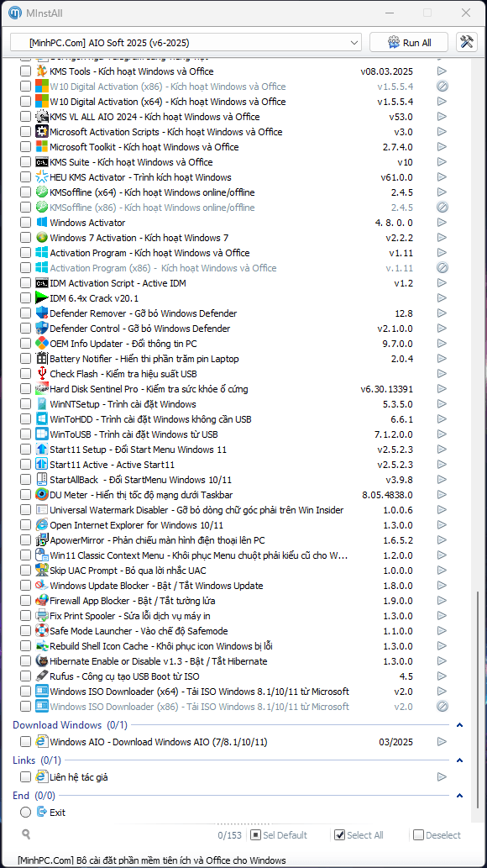Click the KMS Tools app icon
Image resolution: width=487 pixels, height=868 pixels.
point(41,71)
